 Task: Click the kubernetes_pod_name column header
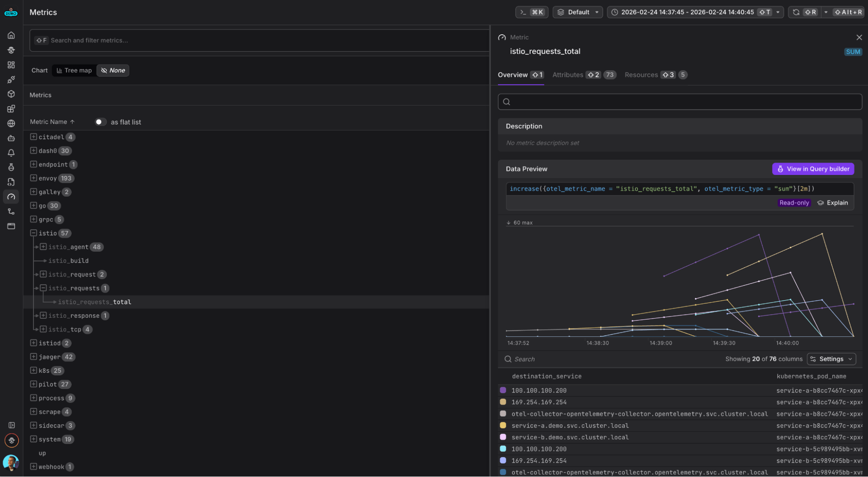[x=811, y=376]
